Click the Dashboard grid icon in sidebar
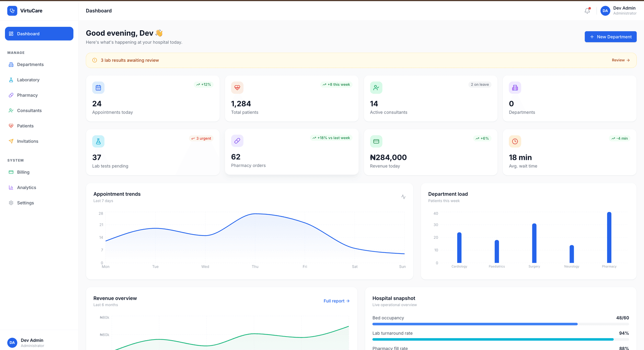Screen dimensions: 644x350 pos(11,34)
